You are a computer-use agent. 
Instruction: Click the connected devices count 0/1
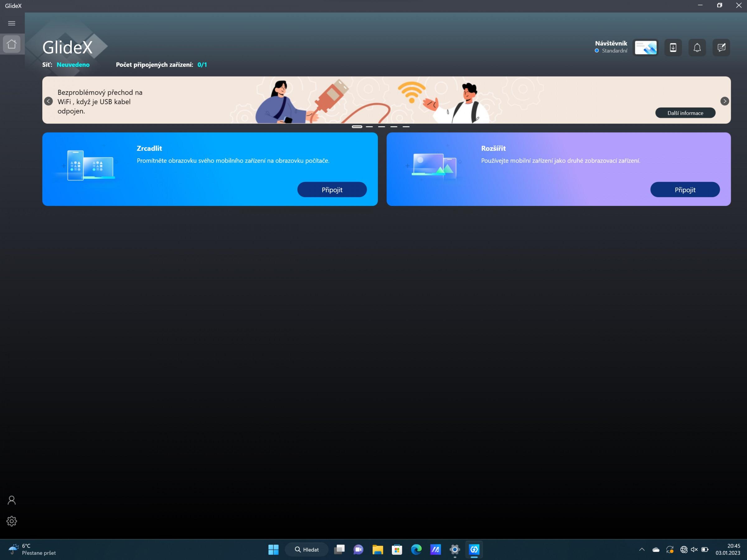[202, 64]
